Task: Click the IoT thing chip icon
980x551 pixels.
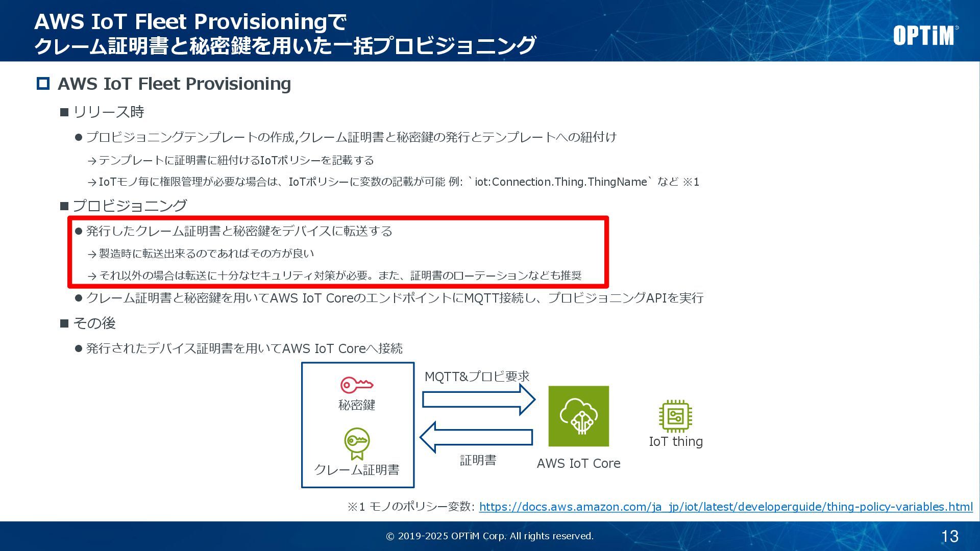Action: tap(675, 416)
